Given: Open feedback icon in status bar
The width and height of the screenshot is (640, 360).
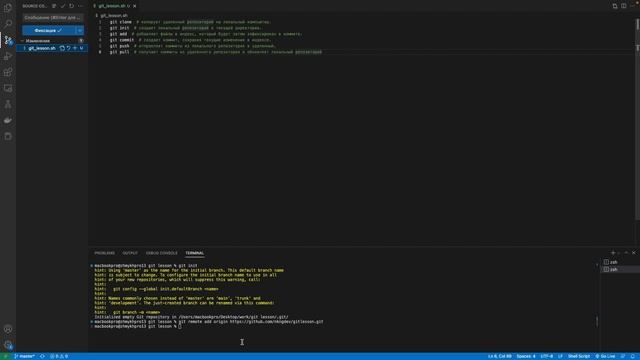Looking at the screenshot, I should 623,356.
